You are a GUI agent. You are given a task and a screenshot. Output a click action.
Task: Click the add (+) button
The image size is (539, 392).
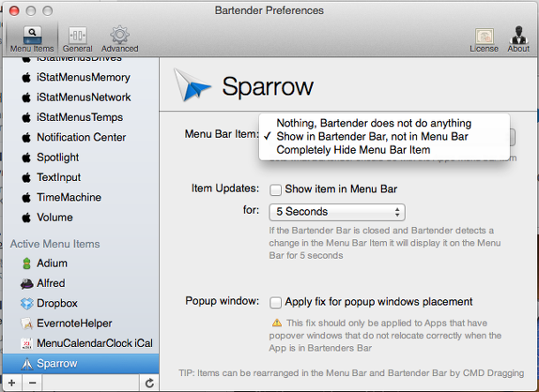12,382
